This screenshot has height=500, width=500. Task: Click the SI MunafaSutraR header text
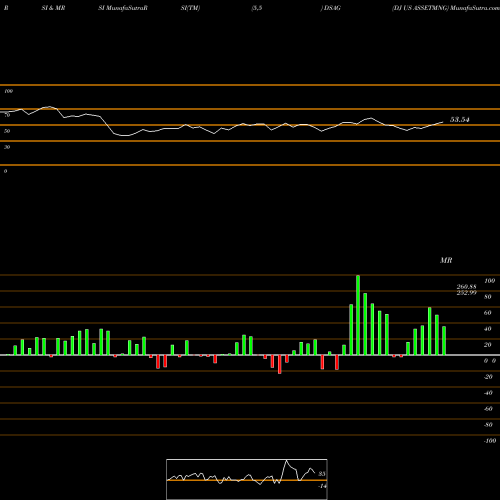coord(123,8)
